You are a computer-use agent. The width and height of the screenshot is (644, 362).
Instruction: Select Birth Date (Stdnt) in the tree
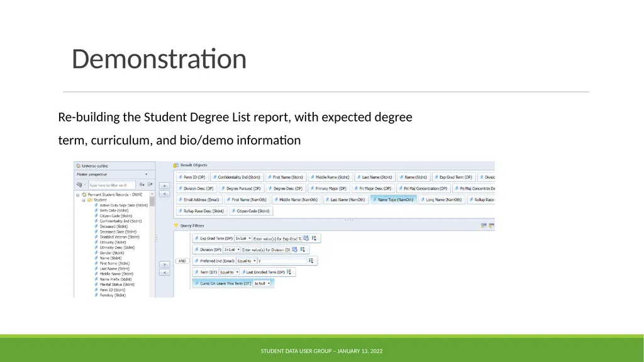[114, 210]
